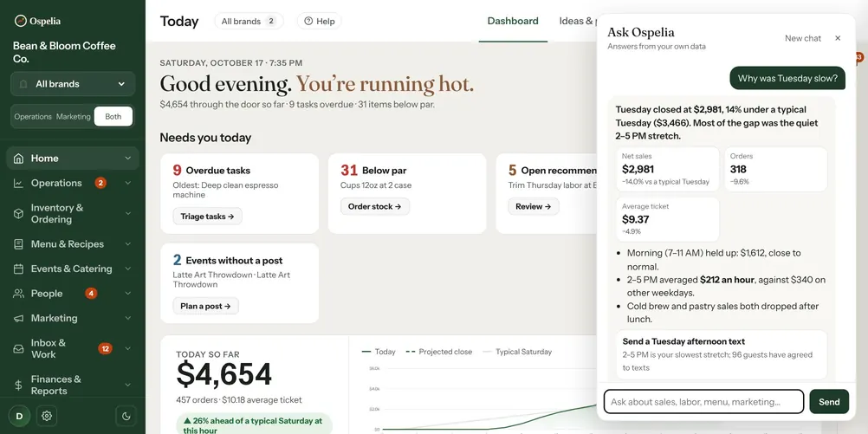Select the Marketing view segment

point(73,117)
